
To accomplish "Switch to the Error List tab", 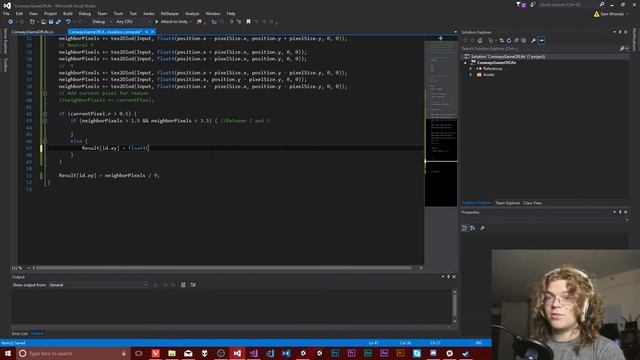I will tap(19, 334).
